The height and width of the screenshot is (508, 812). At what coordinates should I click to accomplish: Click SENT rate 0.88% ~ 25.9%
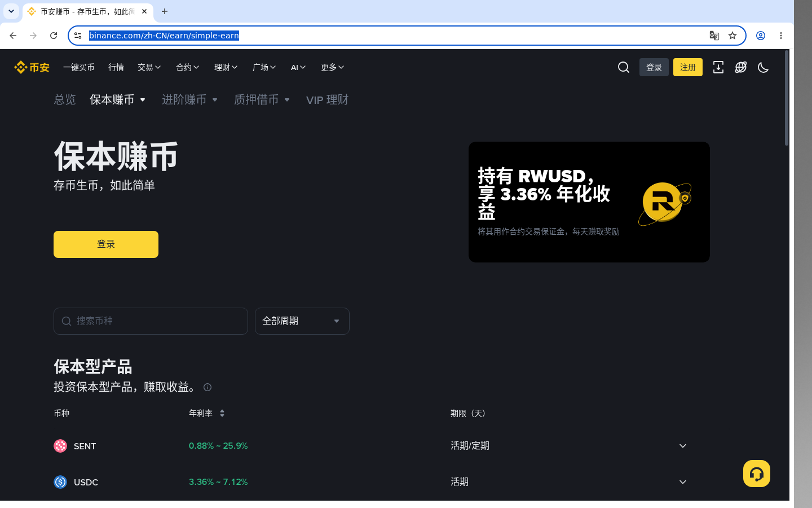click(218, 446)
